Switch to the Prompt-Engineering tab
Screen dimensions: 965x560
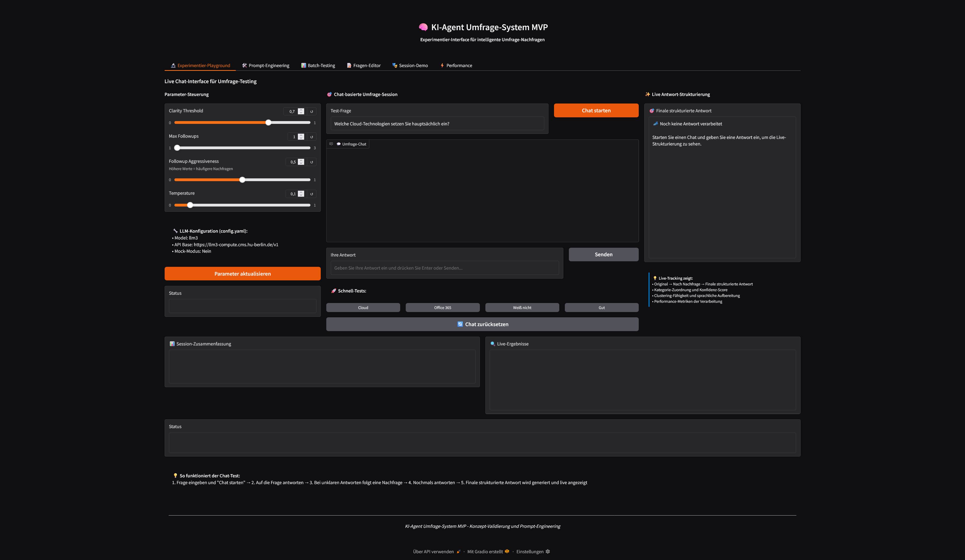tap(266, 65)
